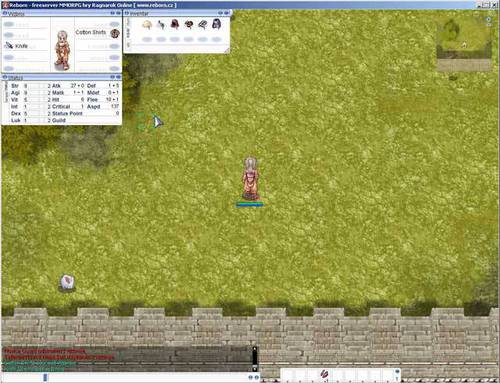
Task: Toggle the minimap zoom button
Action: pos(489,19)
